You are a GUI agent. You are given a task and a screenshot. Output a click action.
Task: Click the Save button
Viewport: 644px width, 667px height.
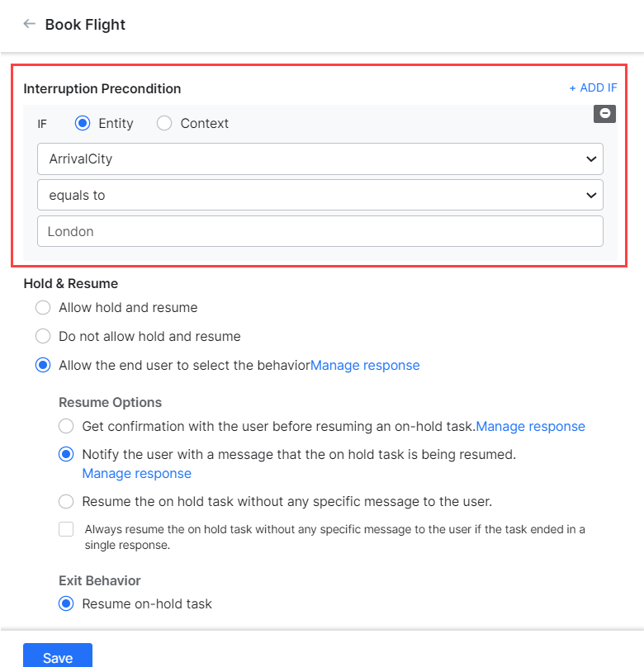click(58, 657)
